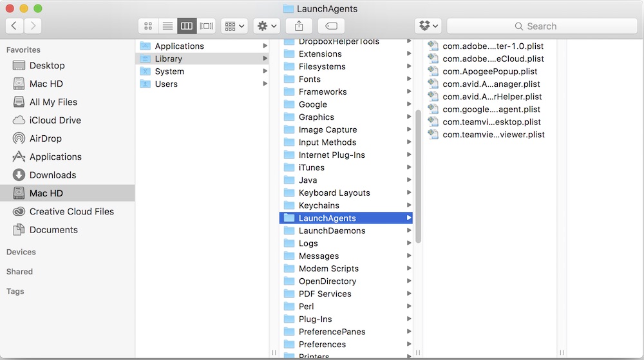Select com.teamvi...esktop.plist file

point(490,122)
